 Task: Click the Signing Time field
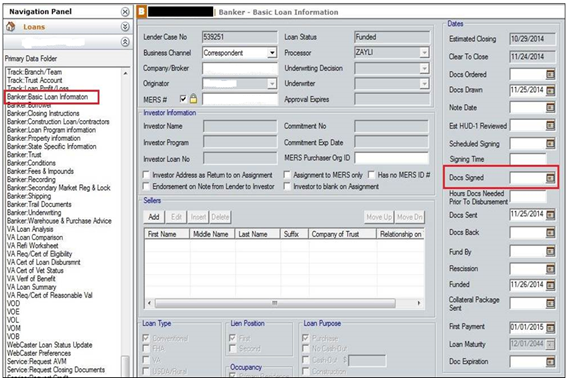pyautogui.click(x=528, y=159)
